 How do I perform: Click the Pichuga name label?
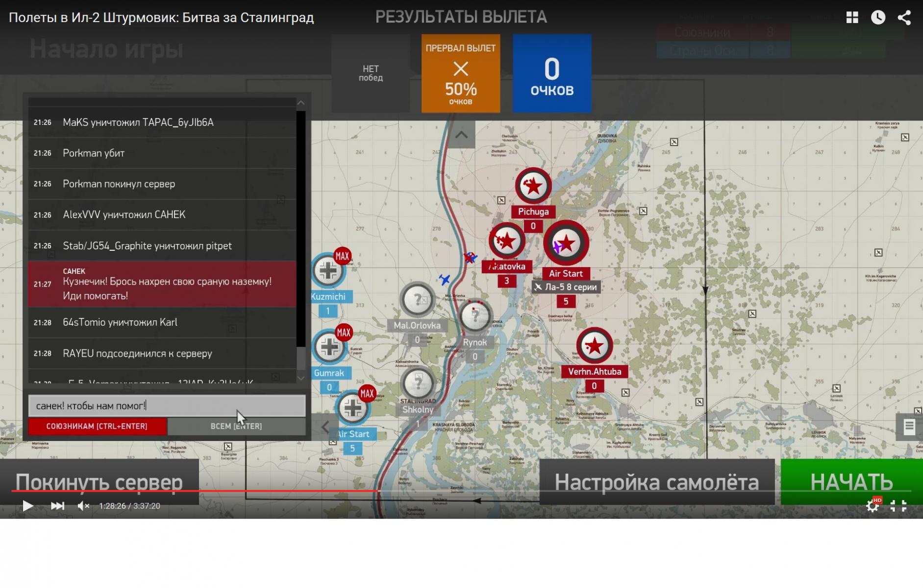pyautogui.click(x=533, y=212)
